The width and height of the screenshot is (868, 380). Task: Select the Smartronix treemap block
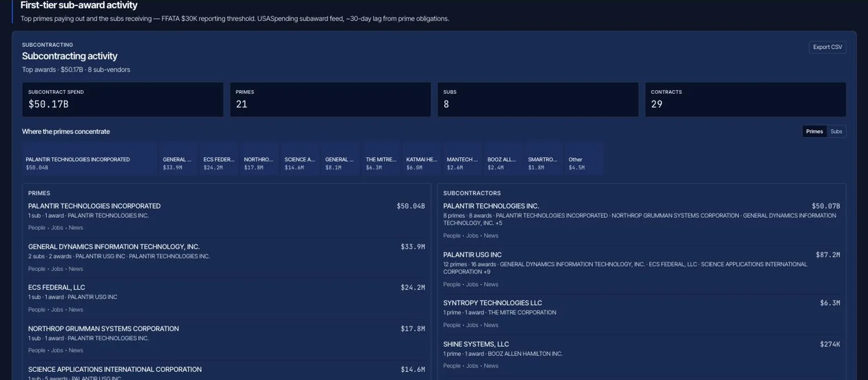click(x=544, y=159)
